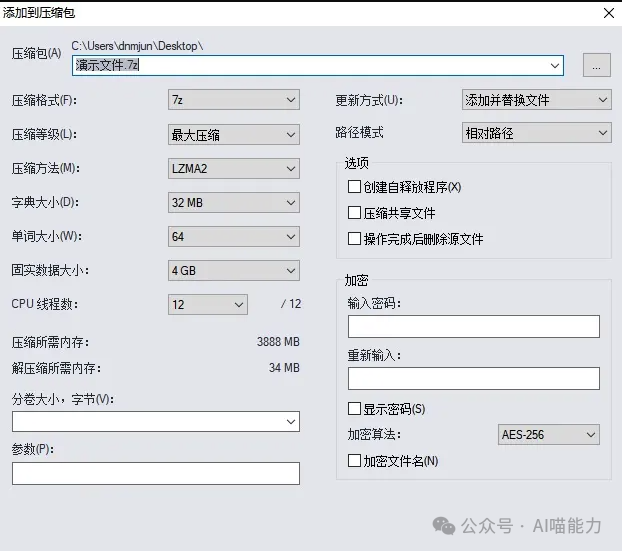622x551 pixels.
Task: Click the browse "..." button for archive path
Action: click(596, 66)
